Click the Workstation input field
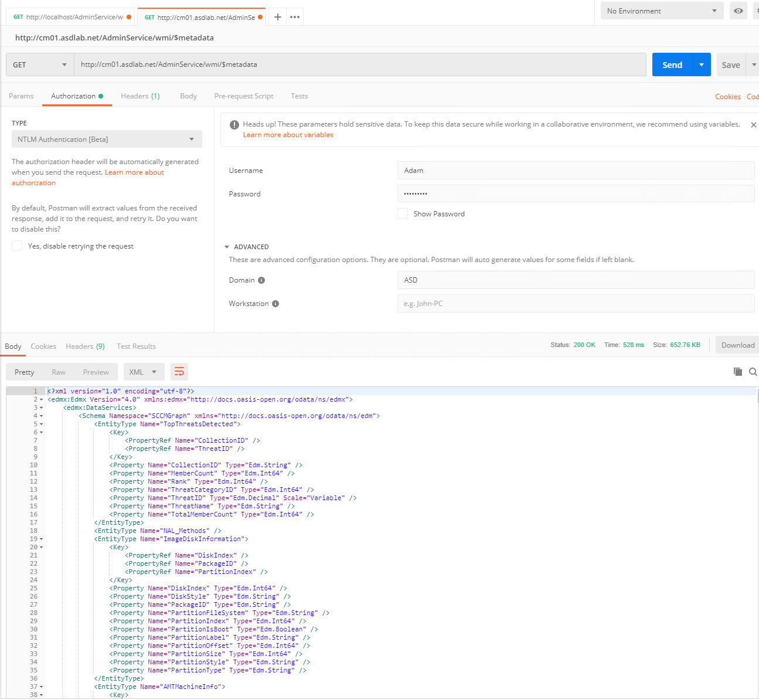Image resolution: width=759 pixels, height=700 pixels. (576, 303)
